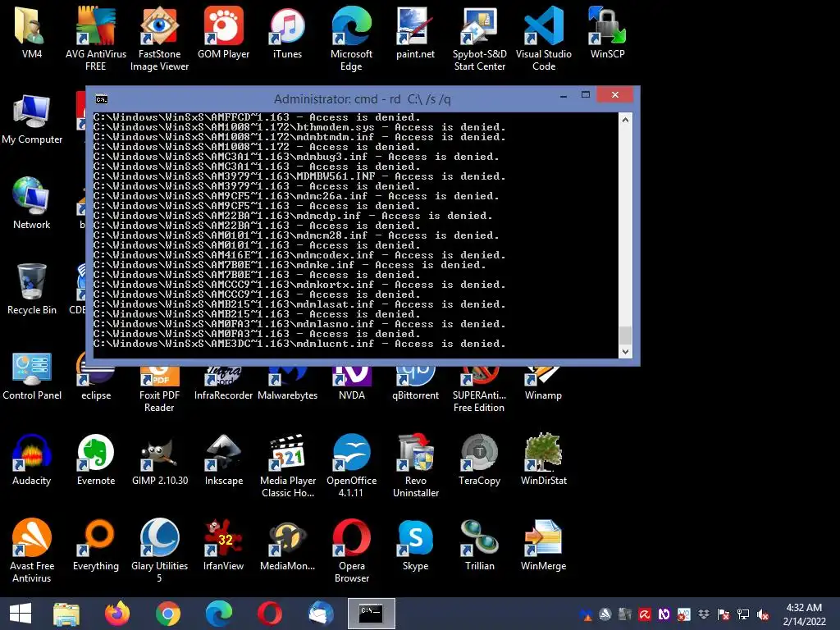Select the Avast Free Antivirus shortcut
Screen dimensions: 840x630
click(x=32, y=550)
